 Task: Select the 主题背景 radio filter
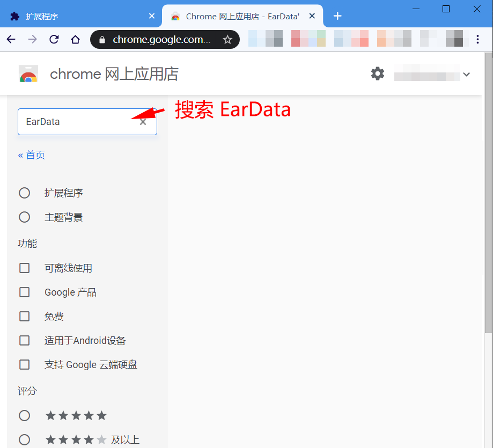pyautogui.click(x=25, y=217)
